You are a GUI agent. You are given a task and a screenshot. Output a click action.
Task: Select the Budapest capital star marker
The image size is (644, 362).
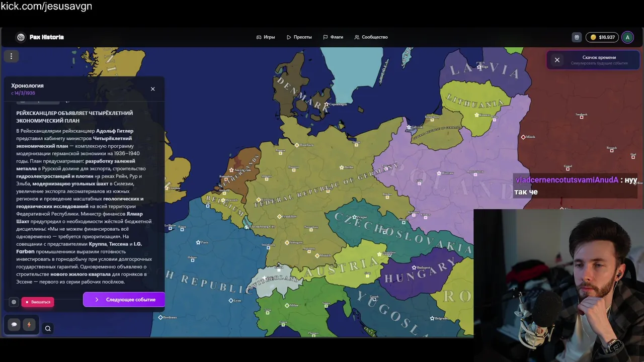(x=414, y=267)
